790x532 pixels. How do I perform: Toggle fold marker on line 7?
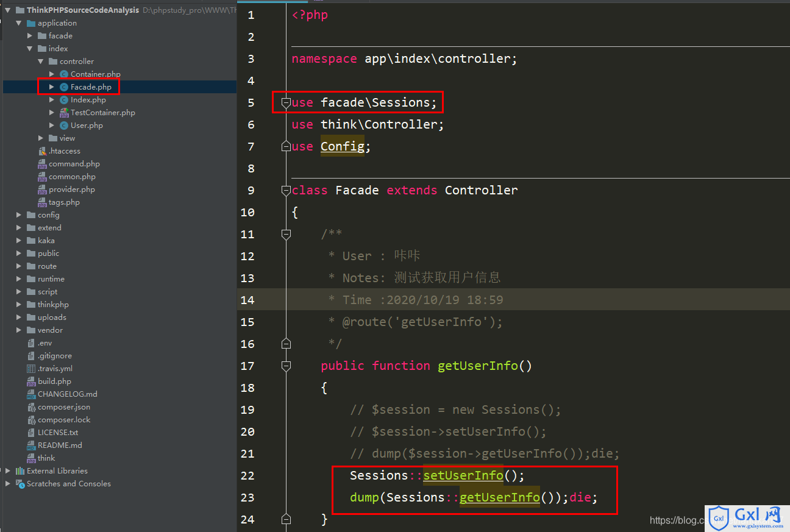pyautogui.click(x=286, y=146)
